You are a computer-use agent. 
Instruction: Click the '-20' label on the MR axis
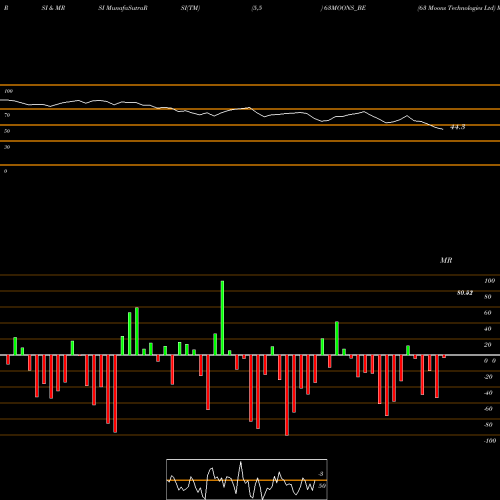tap(488, 377)
